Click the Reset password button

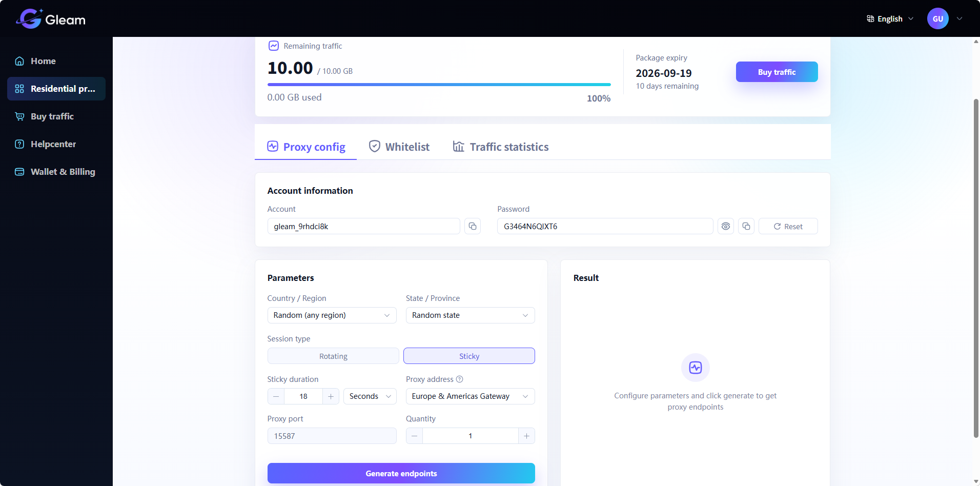[788, 226]
